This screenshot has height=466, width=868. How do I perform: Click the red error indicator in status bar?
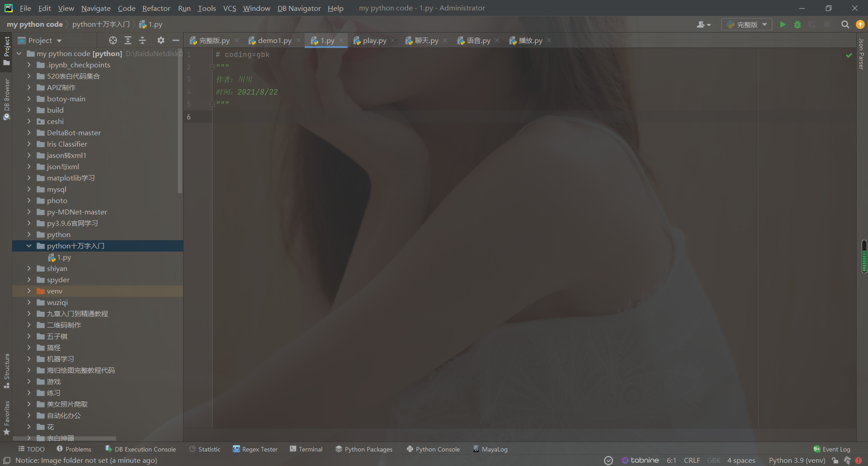[859, 461]
